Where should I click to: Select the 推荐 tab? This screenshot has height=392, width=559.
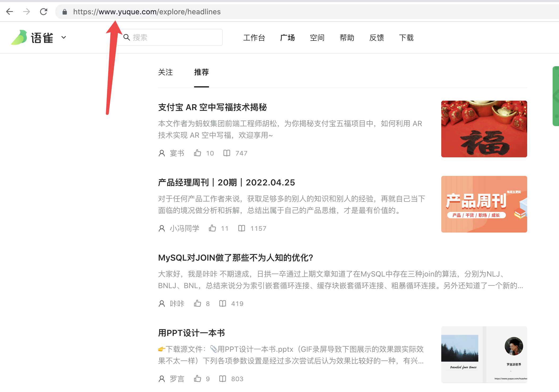201,72
